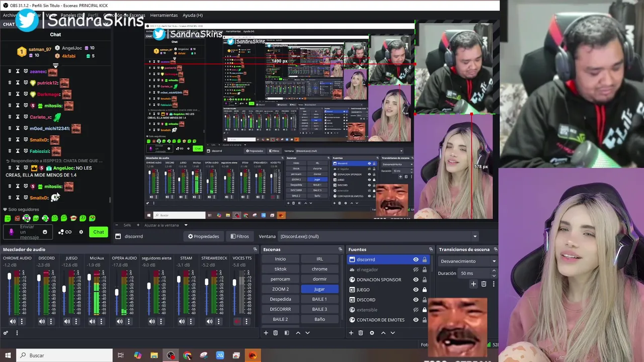The image size is (644, 362).
Task: Move selected source up in Fuentes
Action: pyautogui.click(x=383, y=333)
